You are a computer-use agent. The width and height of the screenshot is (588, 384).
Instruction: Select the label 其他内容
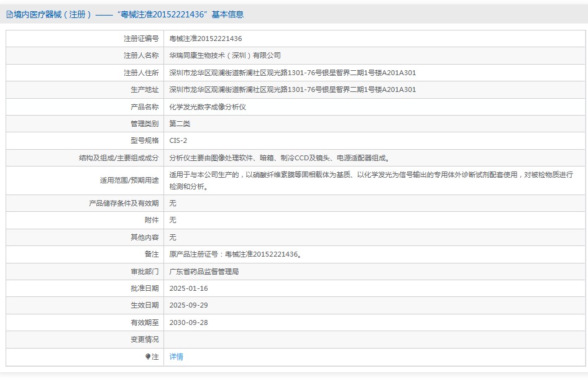pyautogui.click(x=145, y=237)
